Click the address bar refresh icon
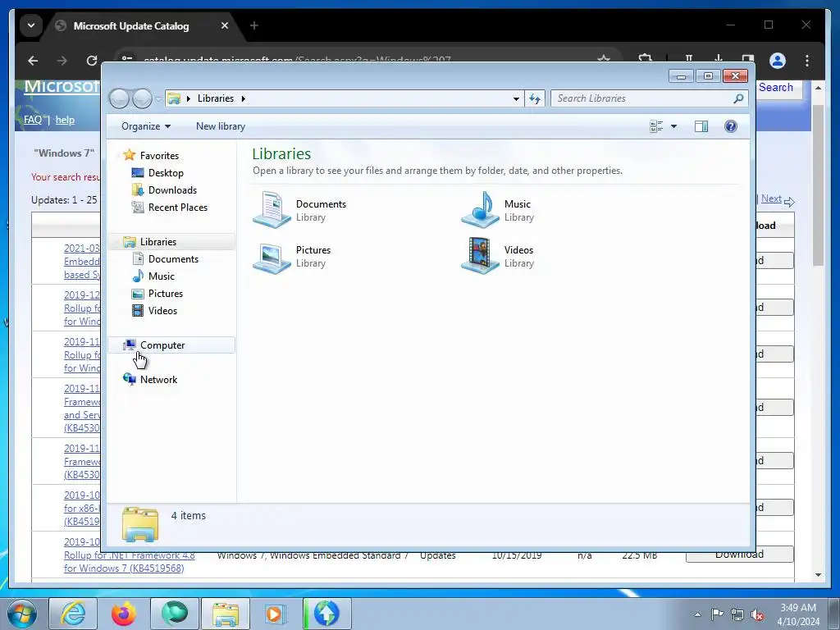Viewport: 840px width, 630px height. click(x=535, y=98)
